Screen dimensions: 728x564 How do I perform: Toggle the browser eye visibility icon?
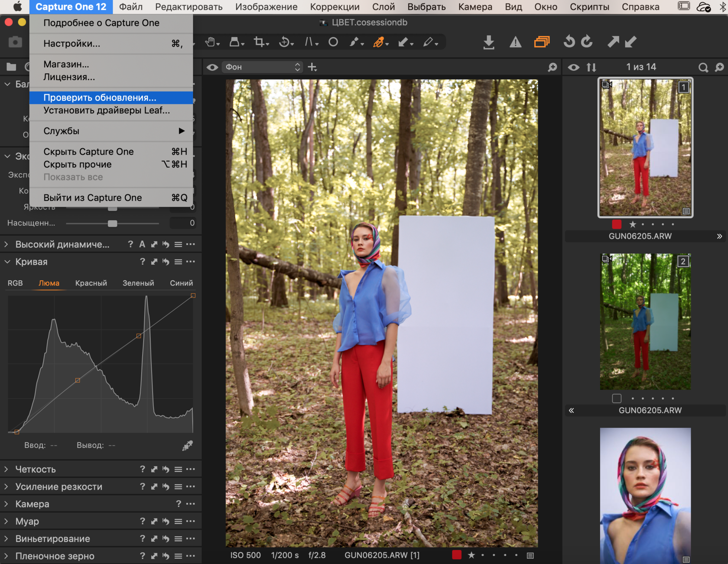(x=574, y=67)
